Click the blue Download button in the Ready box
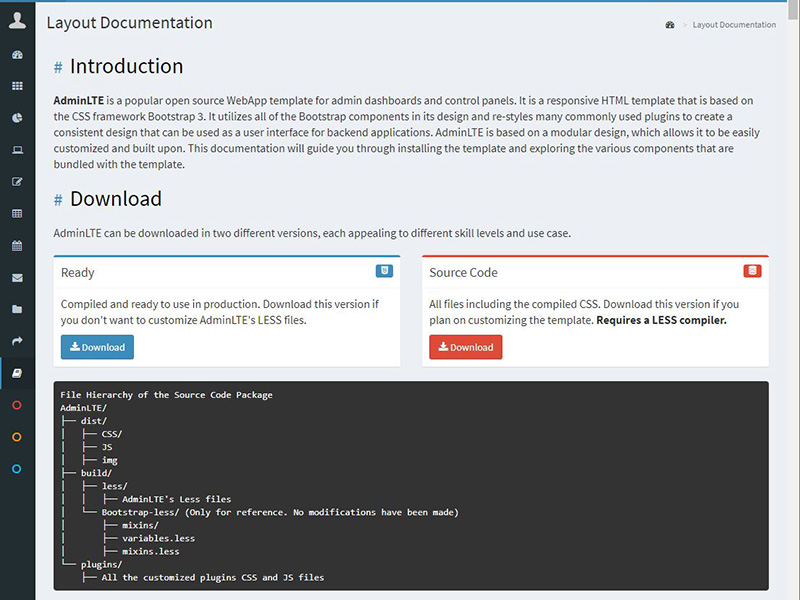800x600 pixels. [x=97, y=347]
